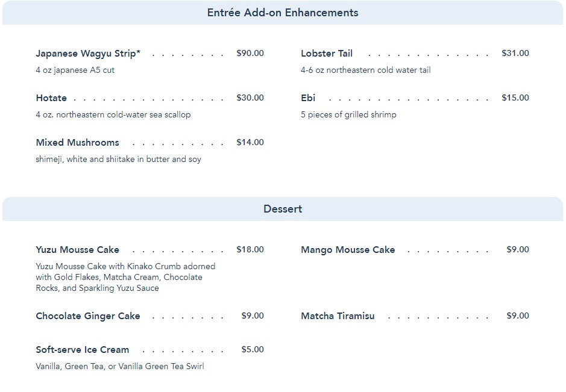Select the Japanese Wagyu Strip item name
The width and height of the screenshot is (566, 392).
(x=88, y=54)
